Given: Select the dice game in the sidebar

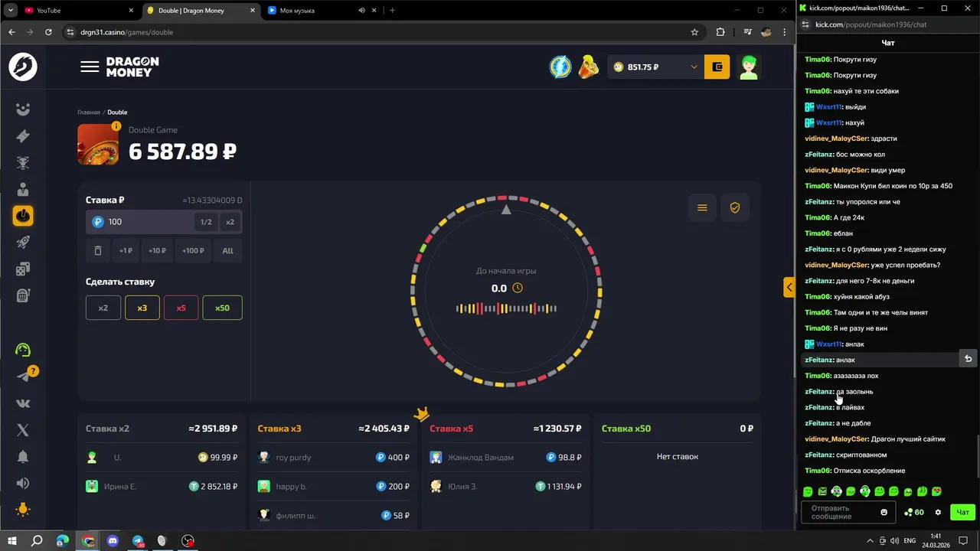Looking at the screenshot, I should tap(23, 269).
